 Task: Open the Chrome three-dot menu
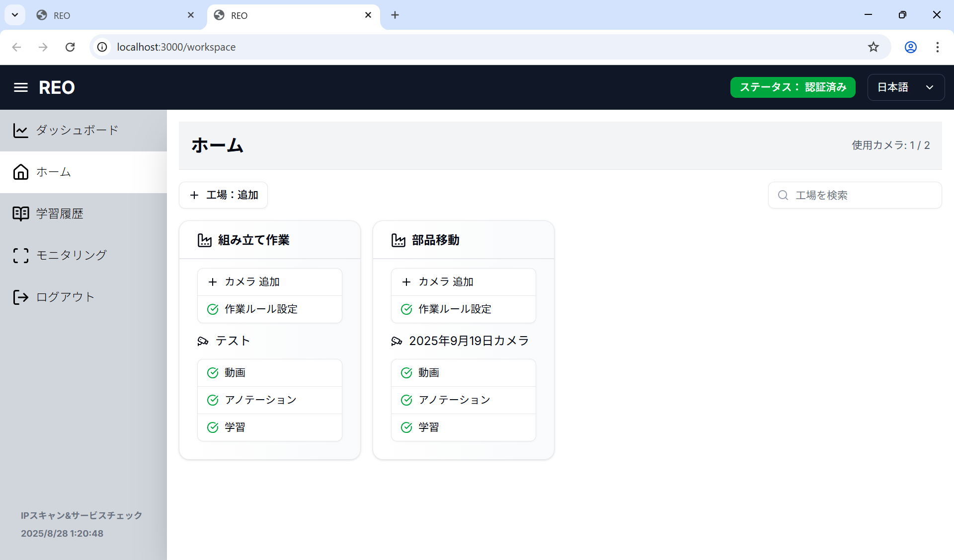[937, 47]
